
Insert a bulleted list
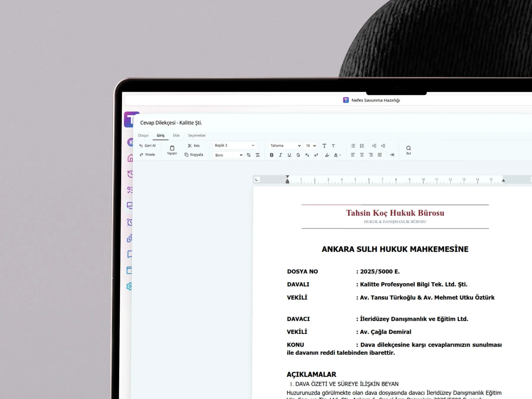[353, 146]
